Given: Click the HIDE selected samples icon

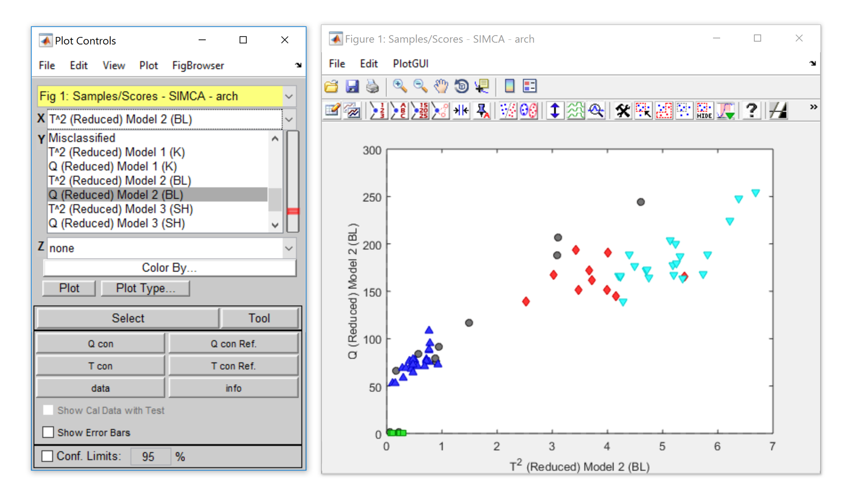Looking at the screenshot, I should click(704, 110).
